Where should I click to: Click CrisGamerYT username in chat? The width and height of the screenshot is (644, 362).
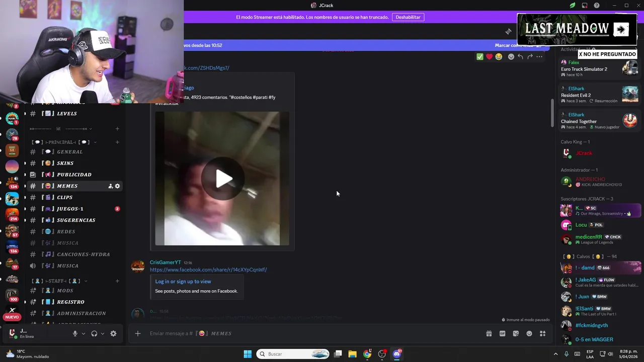tap(166, 262)
